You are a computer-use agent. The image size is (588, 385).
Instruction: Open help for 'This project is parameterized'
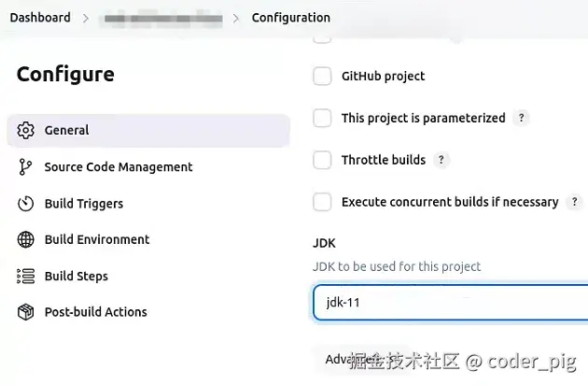click(522, 119)
